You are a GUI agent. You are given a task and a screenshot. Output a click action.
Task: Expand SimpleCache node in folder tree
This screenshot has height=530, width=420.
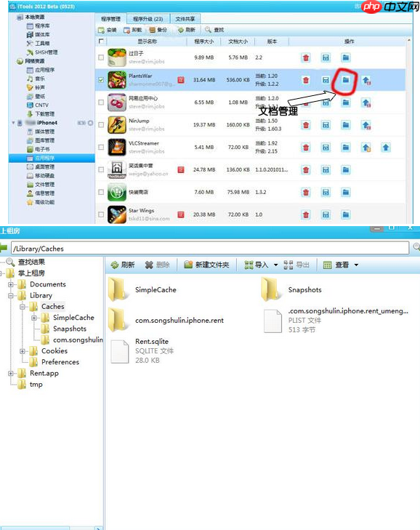point(34,318)
